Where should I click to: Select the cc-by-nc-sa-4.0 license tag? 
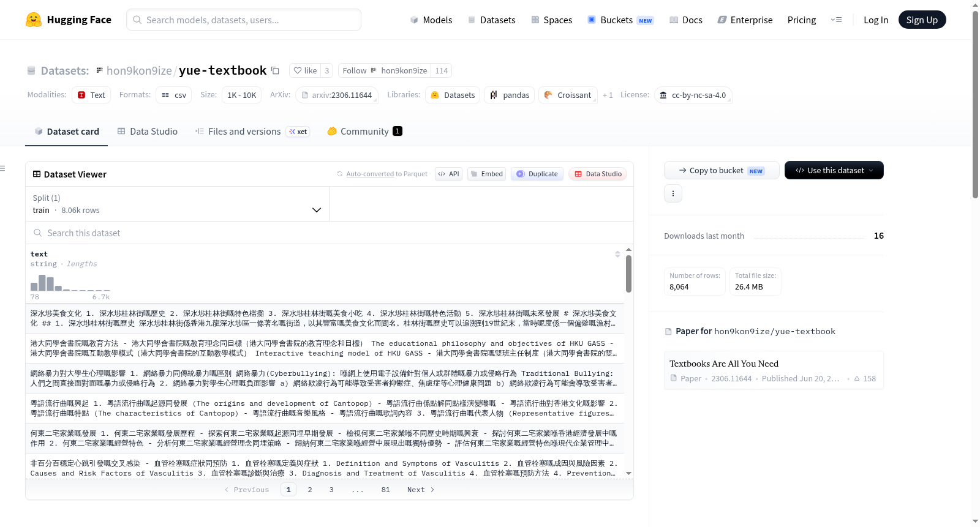tap(693, 95)
